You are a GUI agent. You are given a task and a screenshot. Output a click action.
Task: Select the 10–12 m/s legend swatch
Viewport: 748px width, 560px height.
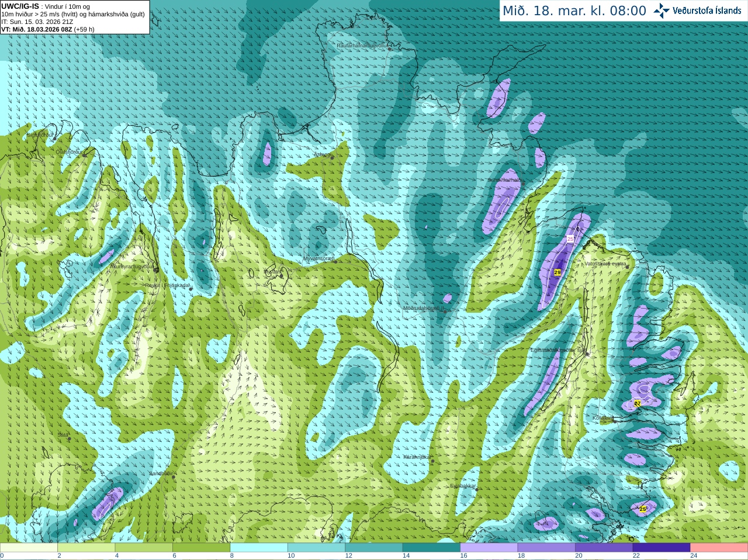[x=317, y=548]
